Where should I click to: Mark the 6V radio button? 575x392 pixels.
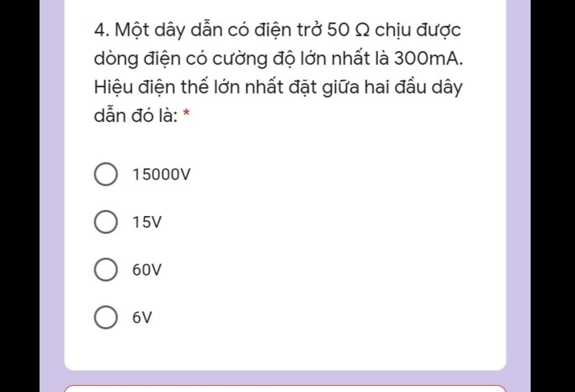106,317
